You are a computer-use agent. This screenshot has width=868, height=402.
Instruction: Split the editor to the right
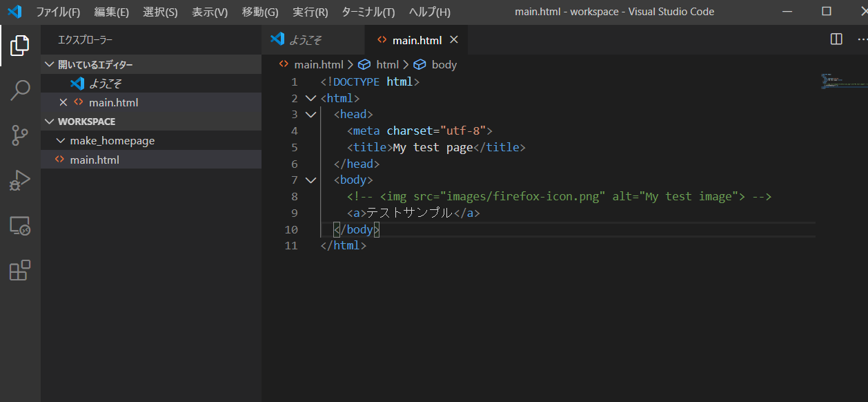836,39
